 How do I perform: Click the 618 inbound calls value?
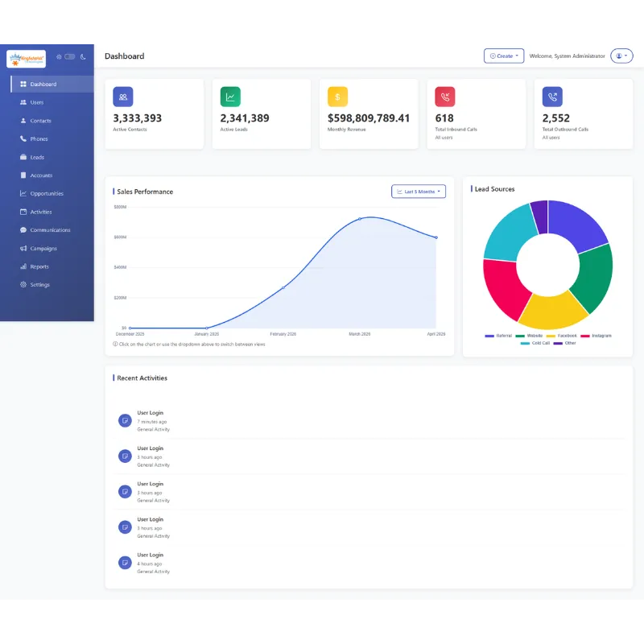pyautogui.click(x=444, y=118)
